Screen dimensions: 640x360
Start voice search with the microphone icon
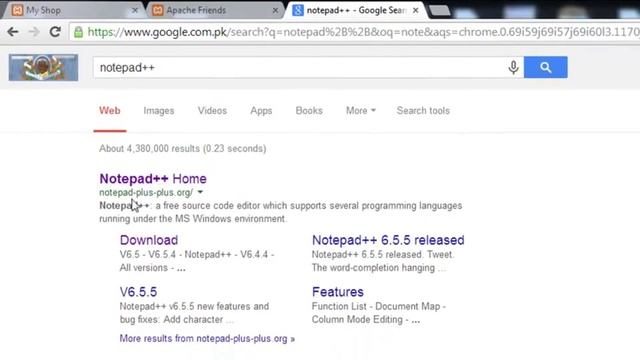[513, 67]
